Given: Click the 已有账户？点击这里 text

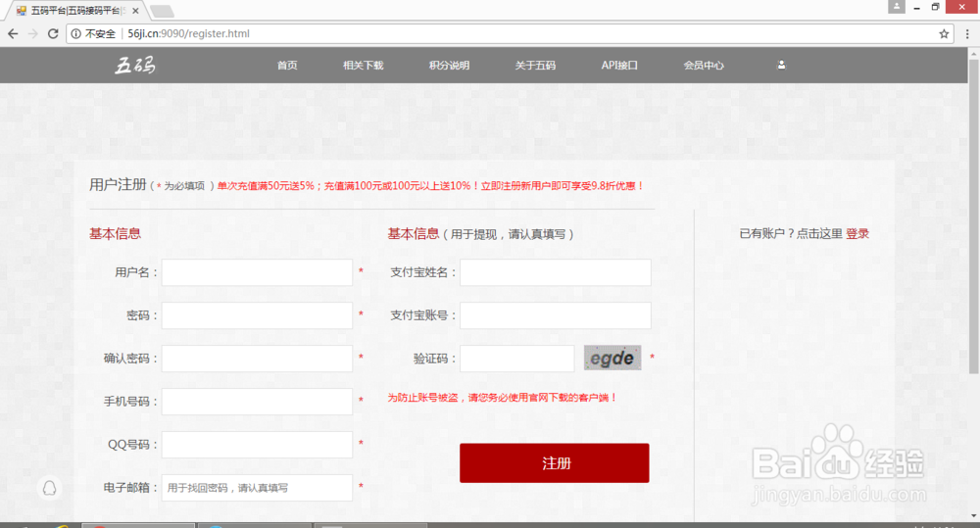Looking at the screenshot, I should pos(791,234).
